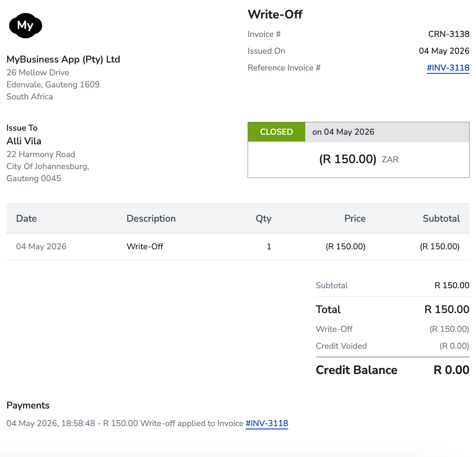Click the Qty column header
The height and width of the screenshot is (457, 476).
point(264,218)
